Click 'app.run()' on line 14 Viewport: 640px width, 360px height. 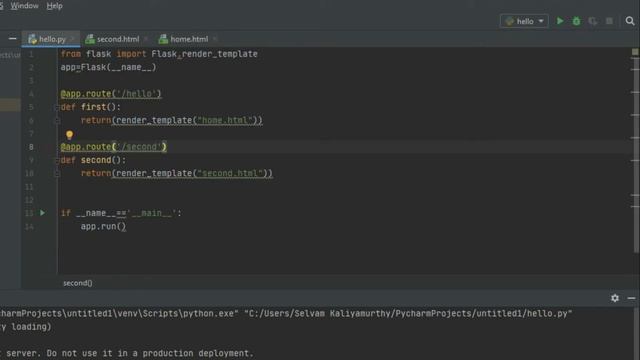click(103, 226)
